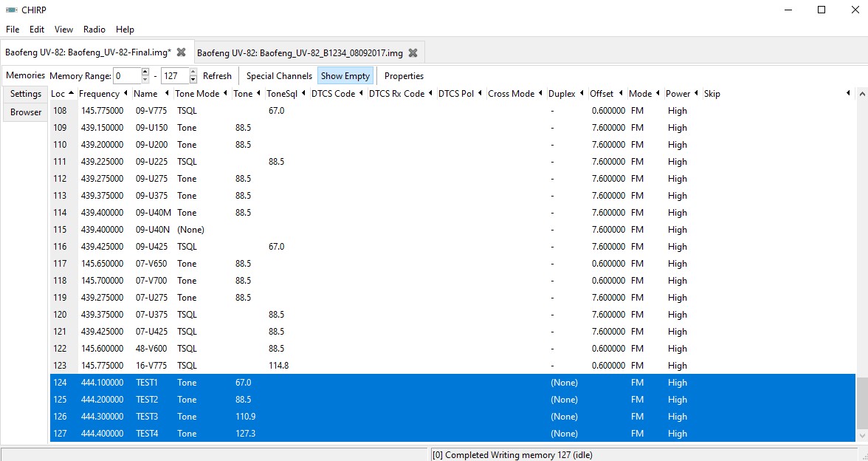868x461 pixels.
Task: Select the 439.150000 frequency cell
Action: pyautogui.click(x=103, y=127)
